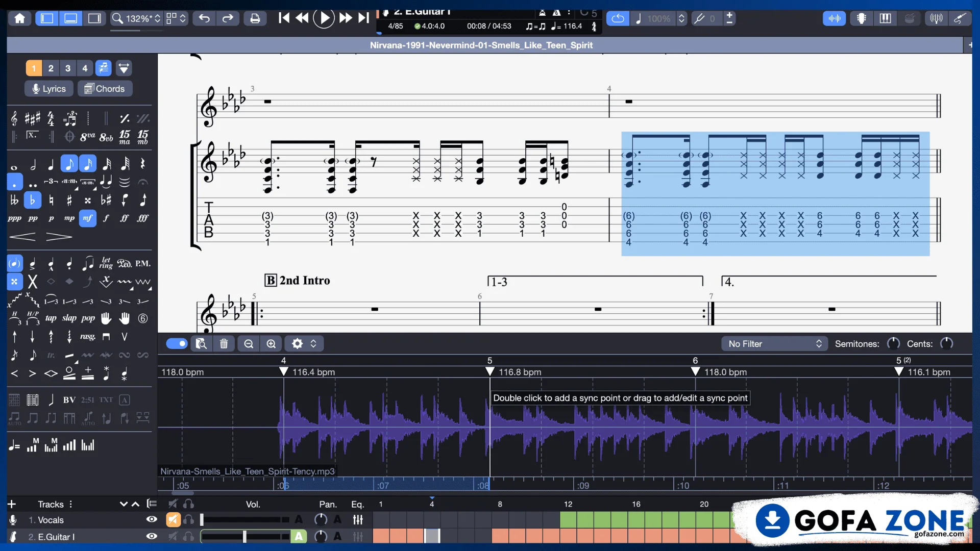The image size is (980, 551).
Task: Select the quarter note duration
Action: (51, 164)
